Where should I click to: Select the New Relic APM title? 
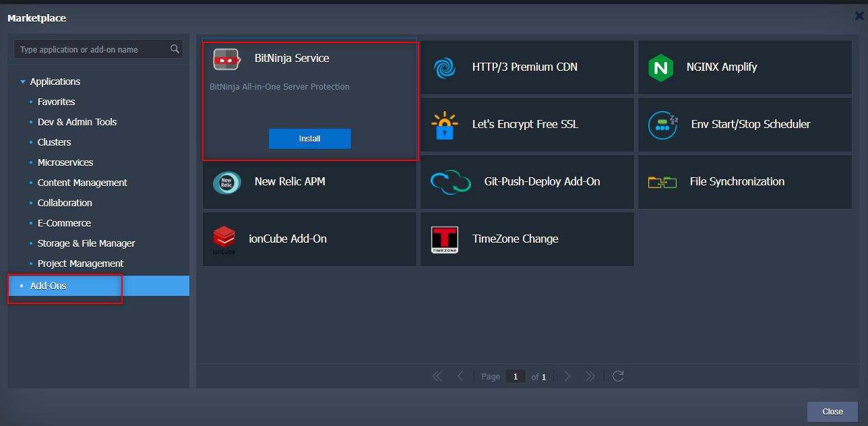(x=290, y=181)
